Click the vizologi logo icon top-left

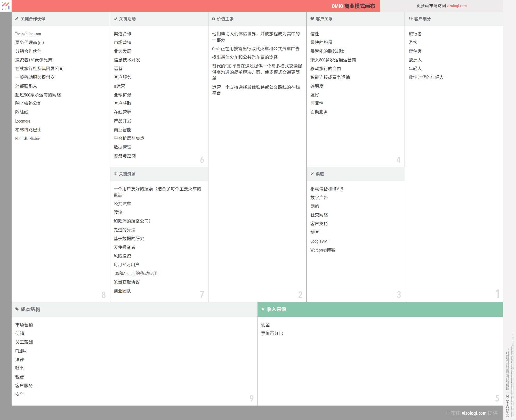(x=6, y=6)
